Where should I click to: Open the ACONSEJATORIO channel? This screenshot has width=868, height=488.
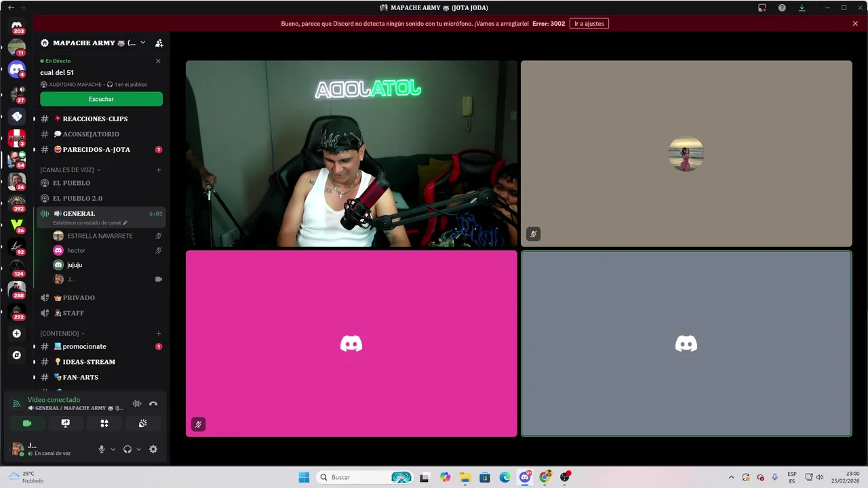point(101,134)
